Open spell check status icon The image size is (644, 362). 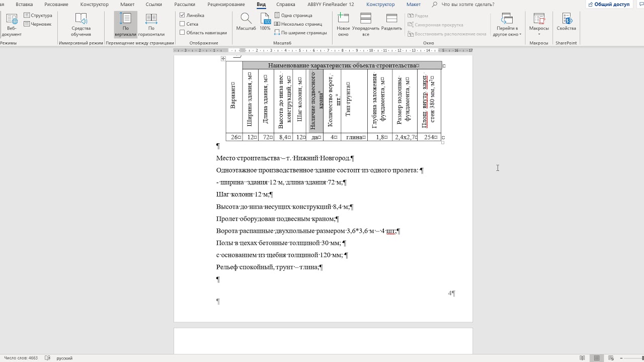click(x=47, y=358)
